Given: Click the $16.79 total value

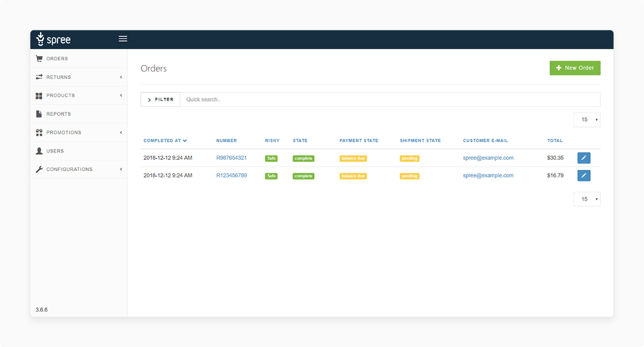Looking at the screenshot, I should 555,175.
